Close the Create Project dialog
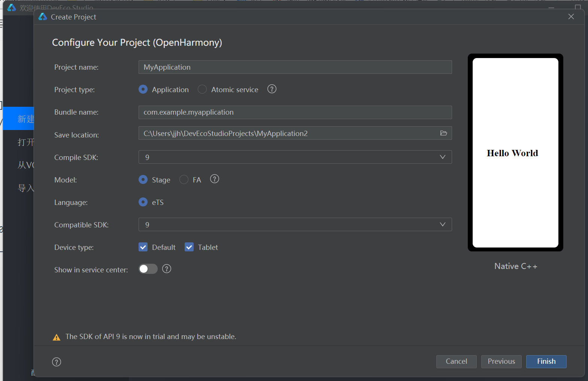 [x=571, y=16]
